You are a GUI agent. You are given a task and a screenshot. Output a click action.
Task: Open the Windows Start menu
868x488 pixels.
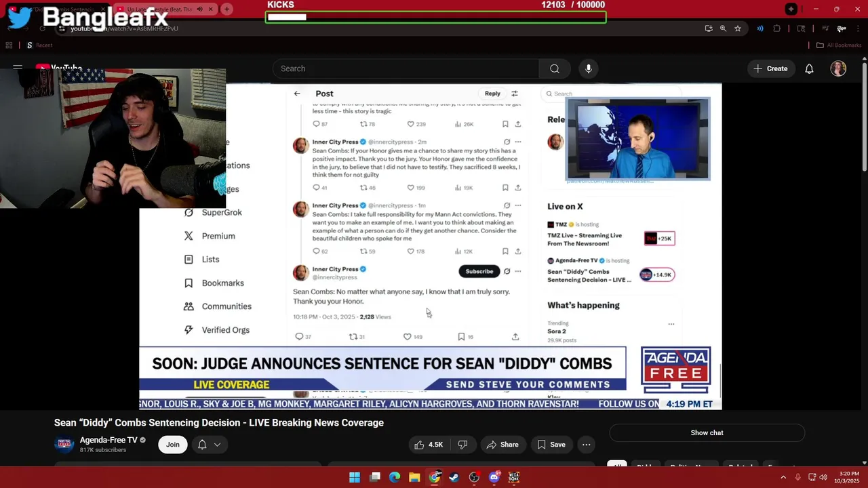[x=355, y=477]
